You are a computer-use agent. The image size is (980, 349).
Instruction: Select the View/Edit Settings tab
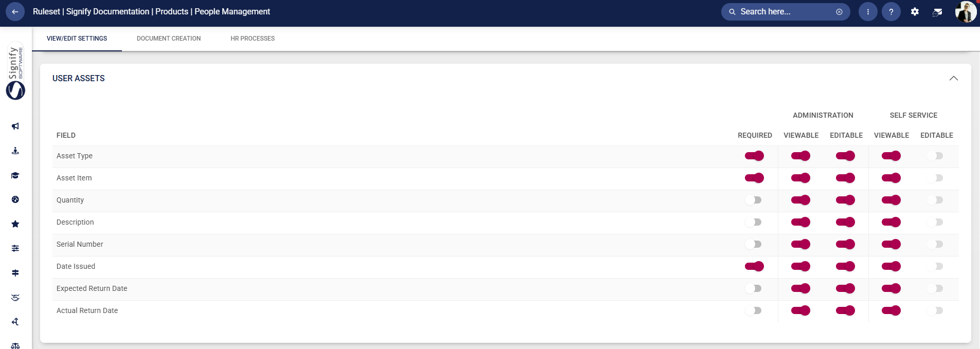click(x=77, y=39)
